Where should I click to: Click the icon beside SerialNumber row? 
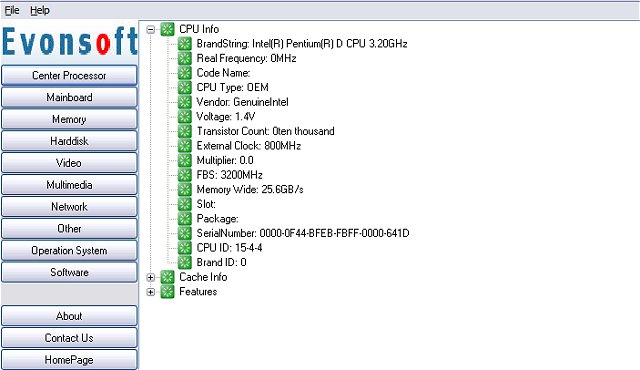coord(184,233)
